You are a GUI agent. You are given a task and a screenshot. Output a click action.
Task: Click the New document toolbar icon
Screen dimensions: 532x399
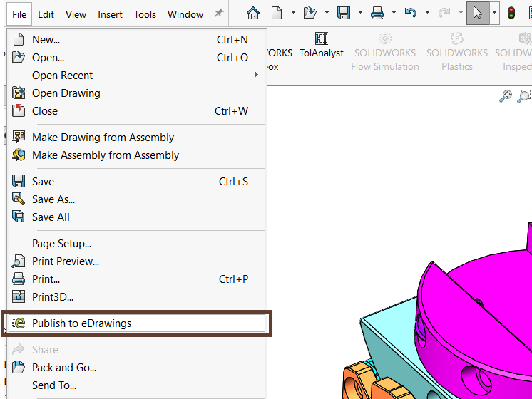276,13
